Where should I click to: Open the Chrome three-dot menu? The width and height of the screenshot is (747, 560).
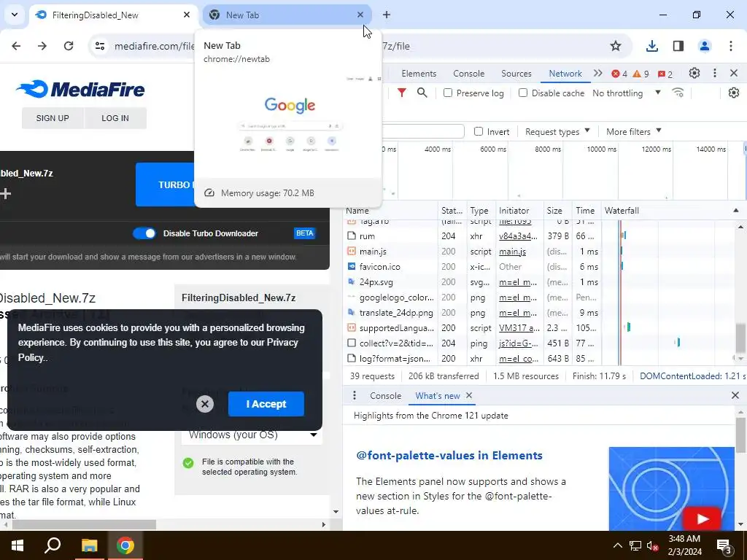click(731, 46)
